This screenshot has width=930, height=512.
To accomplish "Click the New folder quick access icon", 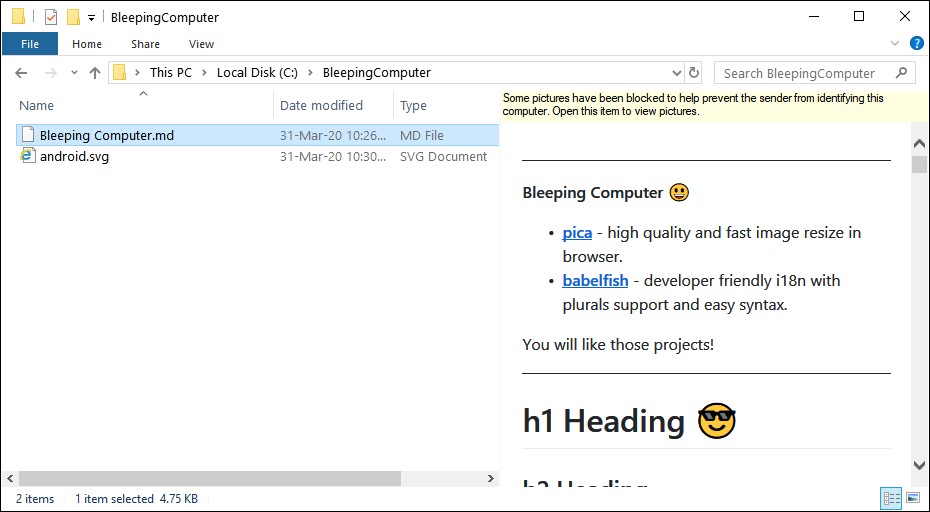I will pos(73,17).
